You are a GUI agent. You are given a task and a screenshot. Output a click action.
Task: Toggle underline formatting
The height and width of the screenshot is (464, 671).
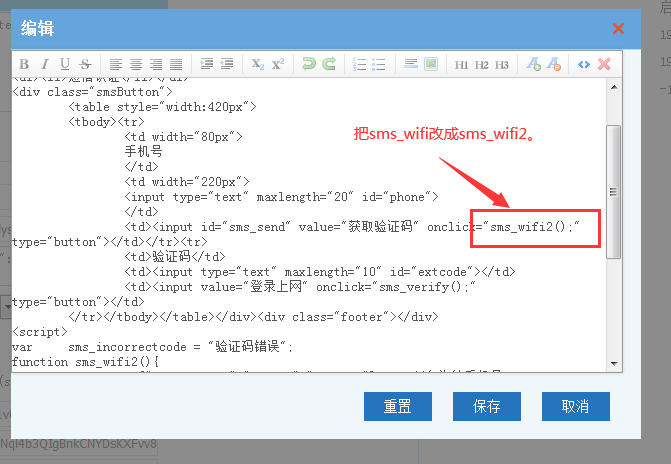(65, 64)
